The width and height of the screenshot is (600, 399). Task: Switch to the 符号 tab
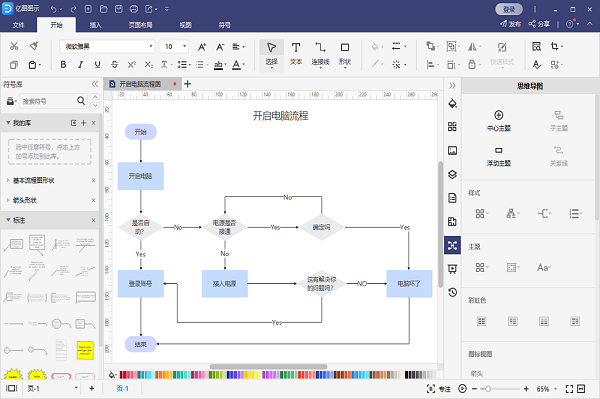[225, 25]
